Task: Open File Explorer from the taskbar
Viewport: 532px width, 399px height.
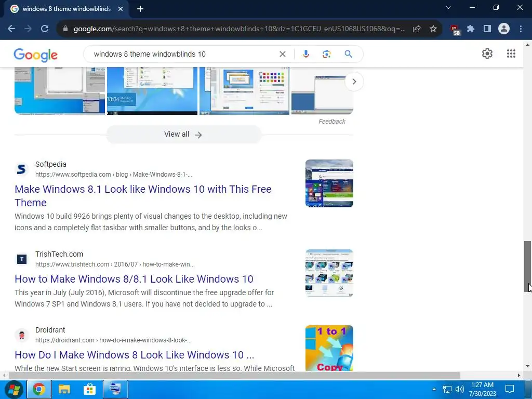Action: click(x=64, y=390)
